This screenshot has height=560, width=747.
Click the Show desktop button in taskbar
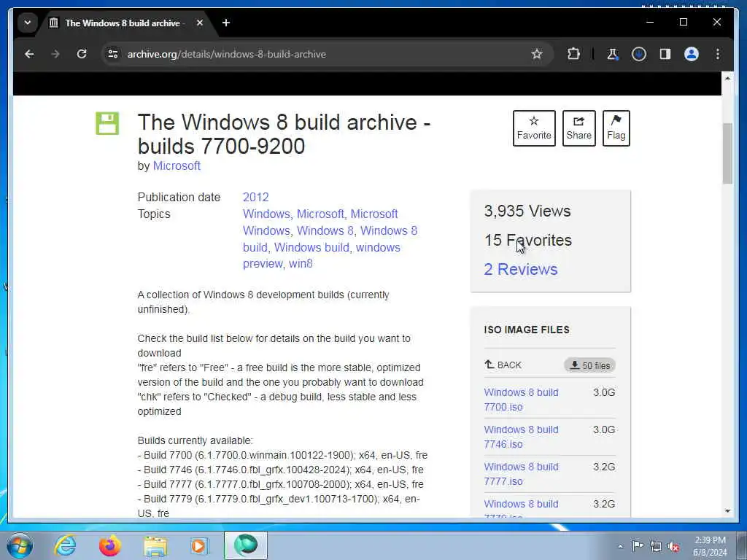[x=743, y=546]
